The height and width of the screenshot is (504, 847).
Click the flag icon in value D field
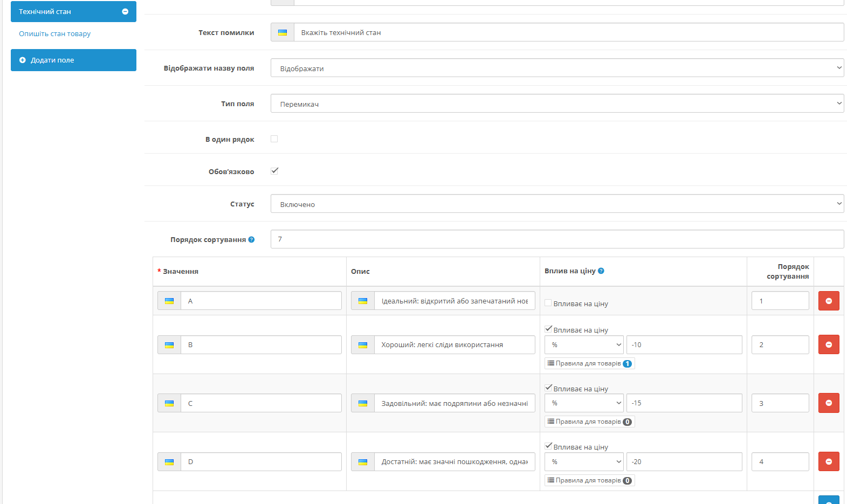169,462
